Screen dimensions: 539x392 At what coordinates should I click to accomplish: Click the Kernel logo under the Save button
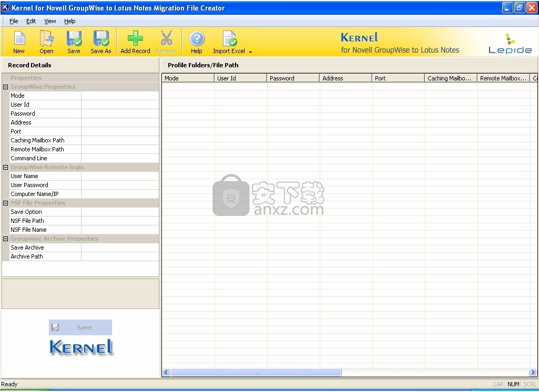pyautogui.click(x=81, y=347)
